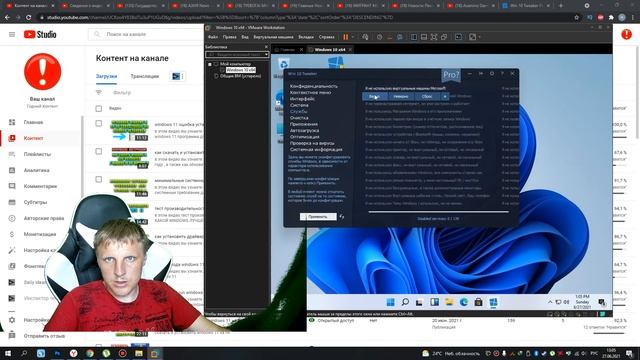Click refresh icon beside 'Применить' button
Viewport: 640px width, 360px height.
tap(342, 217)
